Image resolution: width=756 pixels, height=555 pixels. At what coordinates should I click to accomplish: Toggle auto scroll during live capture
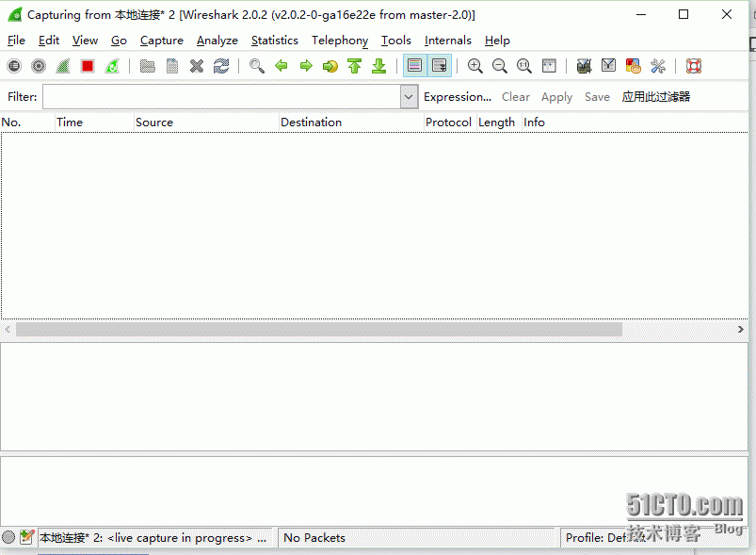[x=440, y=66]
